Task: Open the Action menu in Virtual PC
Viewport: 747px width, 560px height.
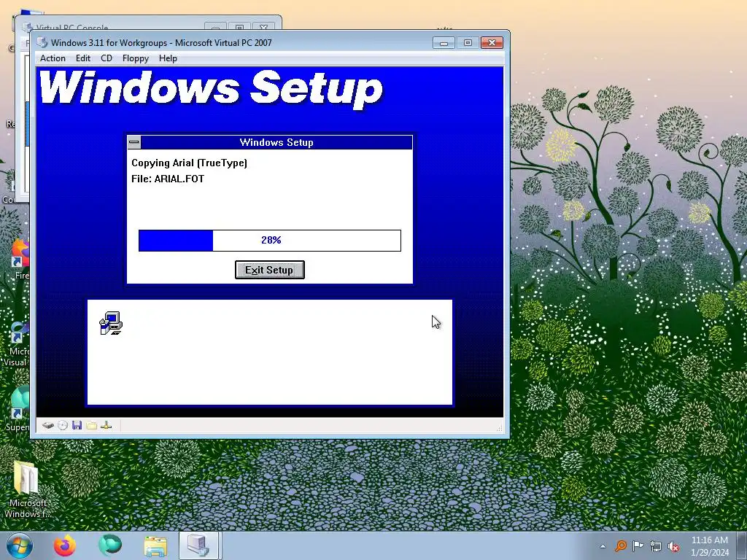Action: pyautogui.click(x=53, y=58)
